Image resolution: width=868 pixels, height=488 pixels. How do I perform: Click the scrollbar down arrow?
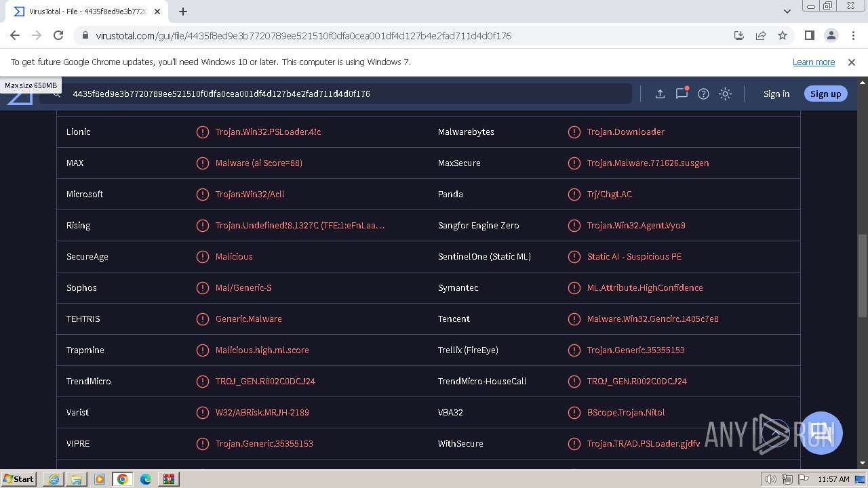[x=862, y=463]
